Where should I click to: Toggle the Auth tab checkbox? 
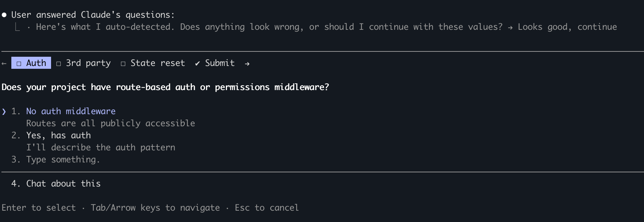19,63
